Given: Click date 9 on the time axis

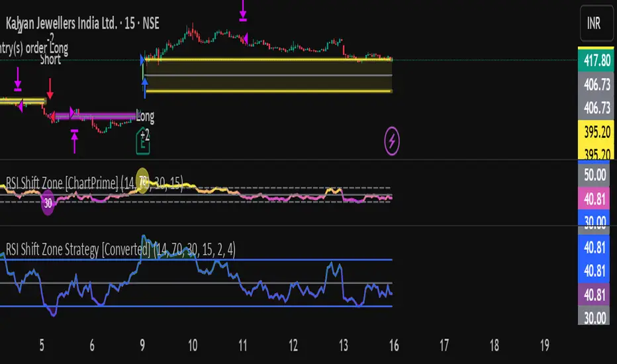Looking at the screenshot, I should point(142,345).
